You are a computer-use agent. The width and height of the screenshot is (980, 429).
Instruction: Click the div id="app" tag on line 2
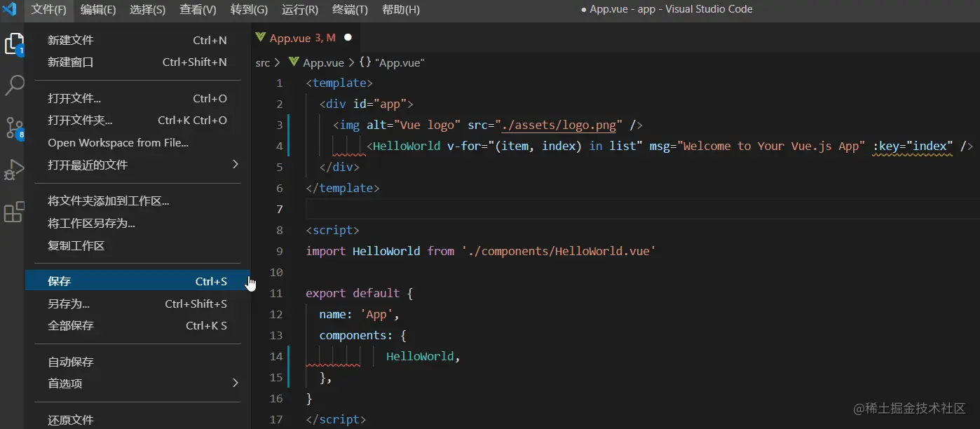367,104
